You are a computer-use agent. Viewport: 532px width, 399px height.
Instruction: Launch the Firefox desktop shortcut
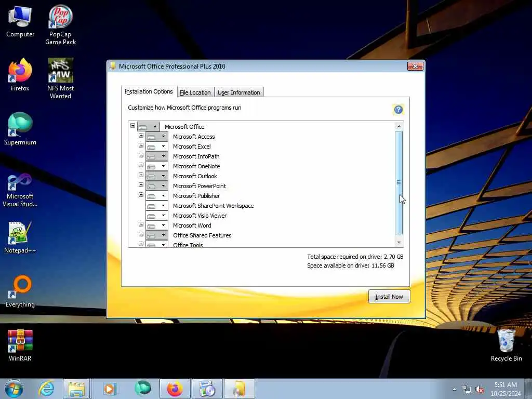20,75
